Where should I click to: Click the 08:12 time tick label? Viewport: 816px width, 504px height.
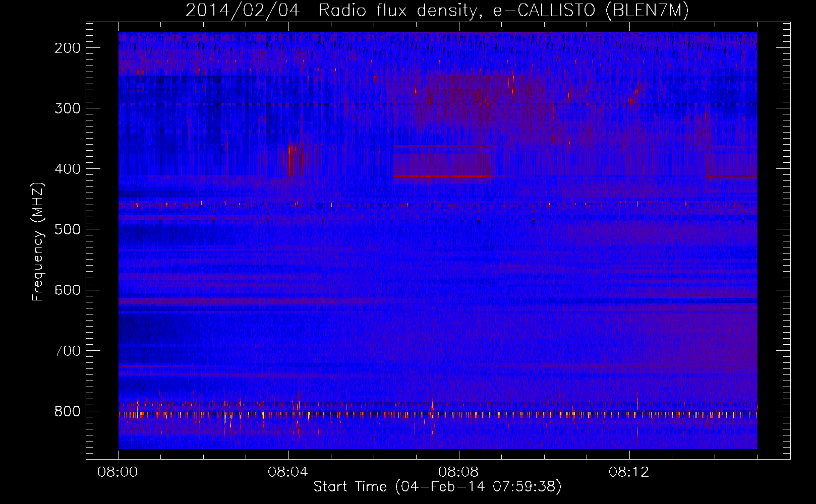pos(629,472)
